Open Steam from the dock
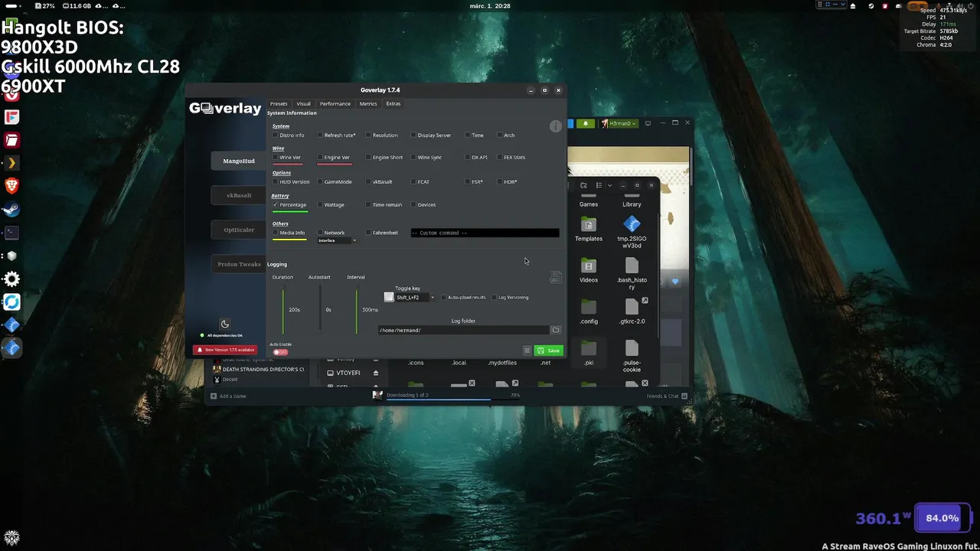 tap(11, 209)
